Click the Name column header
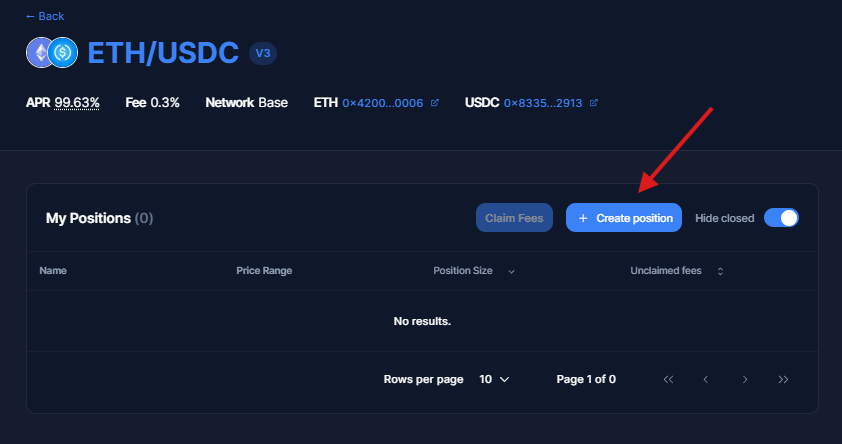Viewport: 842px width, 444px height. click(53, 271)
